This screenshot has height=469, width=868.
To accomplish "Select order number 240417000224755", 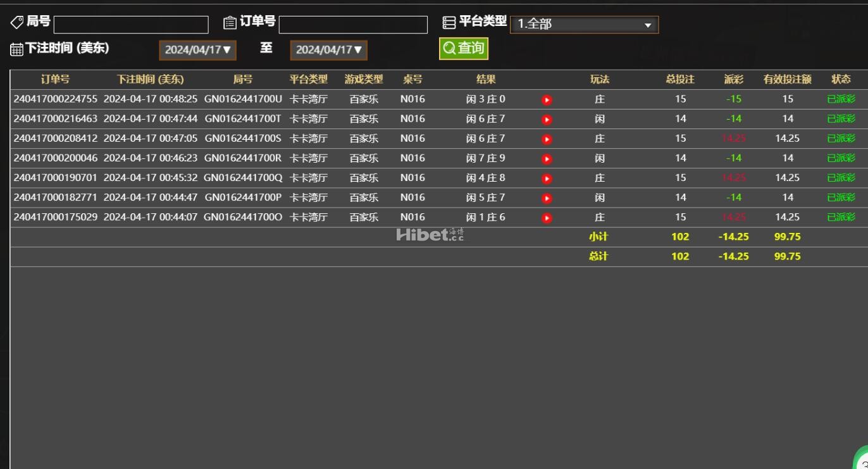I will (56, 99).
